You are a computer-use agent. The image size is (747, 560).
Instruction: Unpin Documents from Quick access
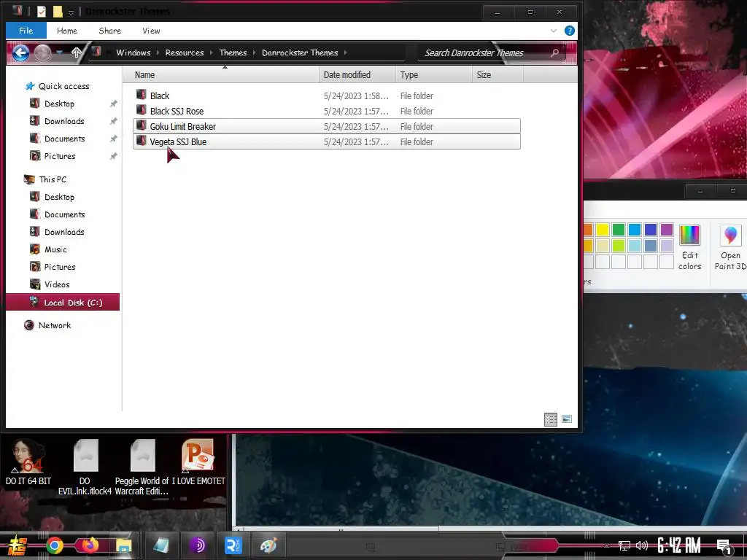click(x=113, y=139)
